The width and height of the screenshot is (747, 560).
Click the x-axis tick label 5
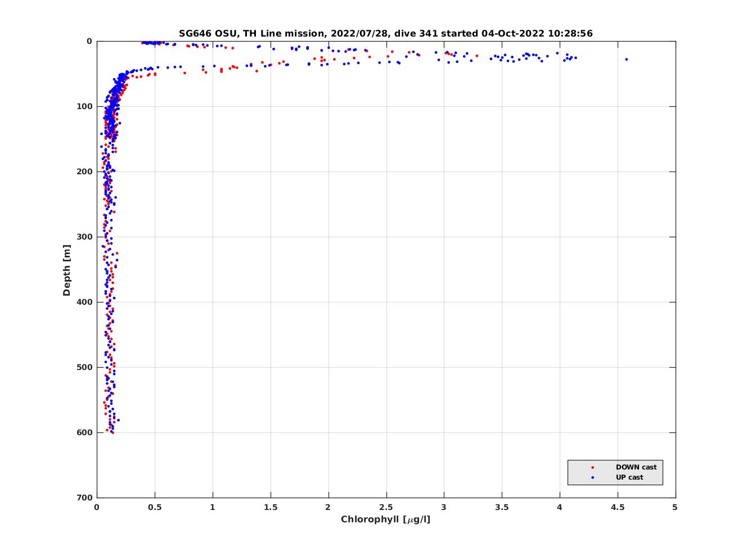point(675,507)
